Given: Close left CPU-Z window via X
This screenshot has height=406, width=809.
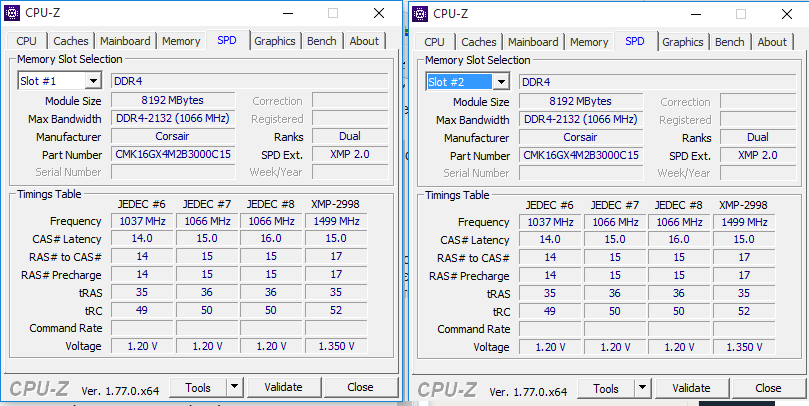Looking at the screenshot, I should [379, 13].
